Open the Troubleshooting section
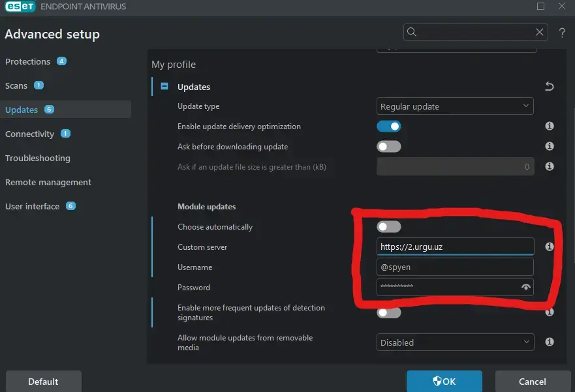The height and width of the screenshot is (392, 575). (x=38, y=158)
